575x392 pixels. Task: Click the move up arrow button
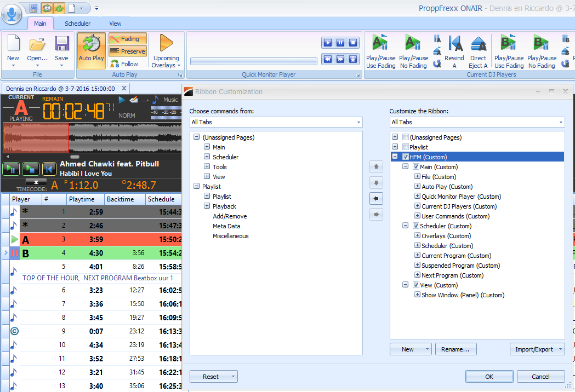pyautogui.click(x=377, y=166)
